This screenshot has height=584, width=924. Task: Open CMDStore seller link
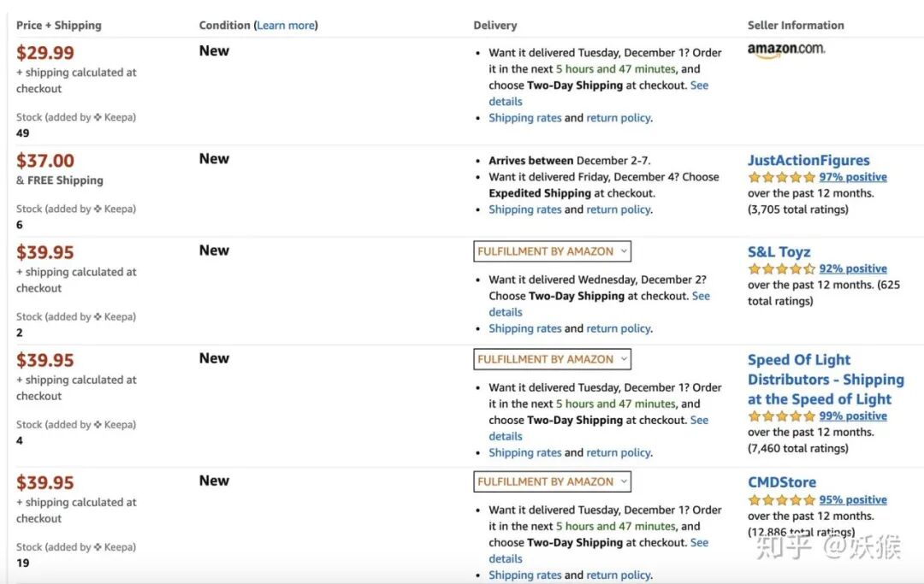click(782, 482)
